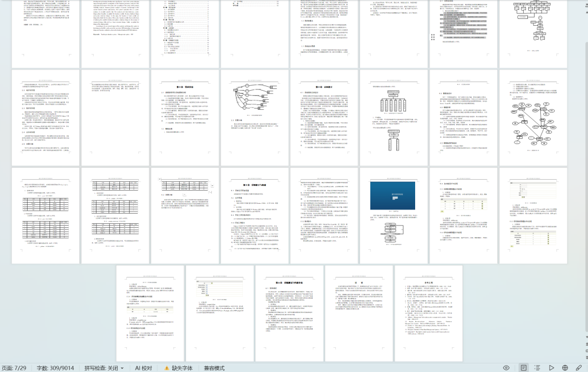
Task: Select the 第3章 chapter heading page
Action: pyautogui.click(x=185, y=117)
